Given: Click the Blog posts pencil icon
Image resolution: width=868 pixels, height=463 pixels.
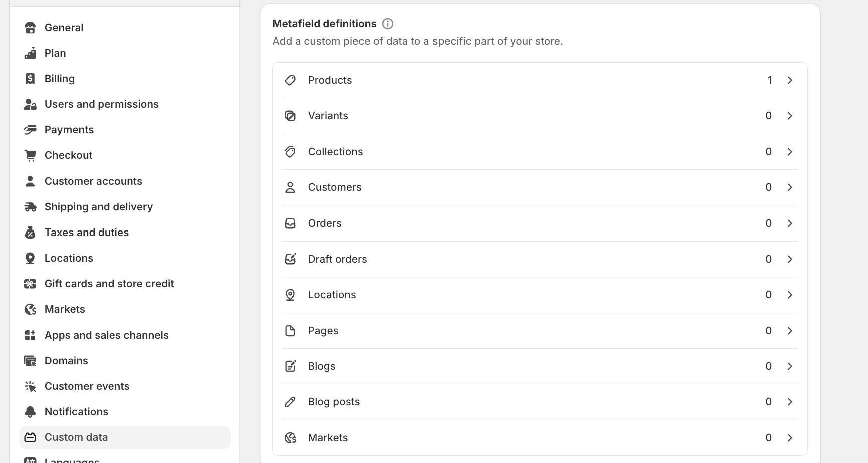Looking at the screenshot, I should coord(290,402).
